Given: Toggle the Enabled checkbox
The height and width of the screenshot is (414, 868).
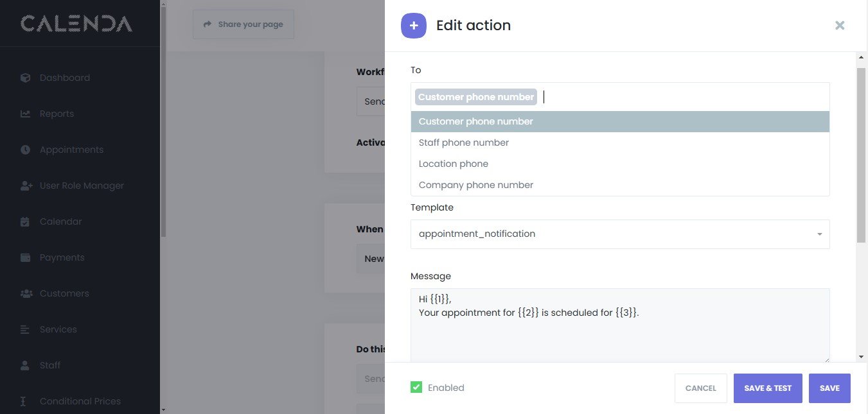Looking at the screenshot, I should click(416, 388).
